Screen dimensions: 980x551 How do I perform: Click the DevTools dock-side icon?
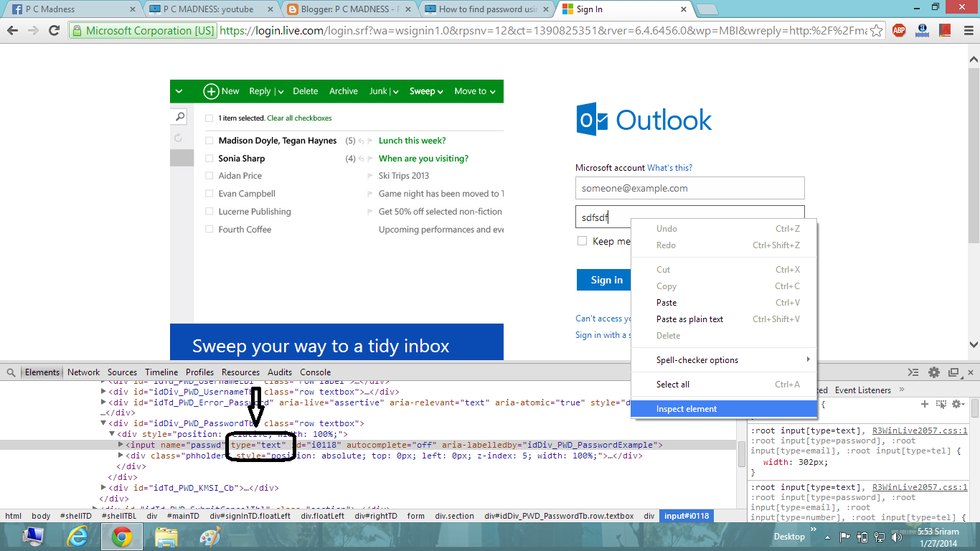953,372
